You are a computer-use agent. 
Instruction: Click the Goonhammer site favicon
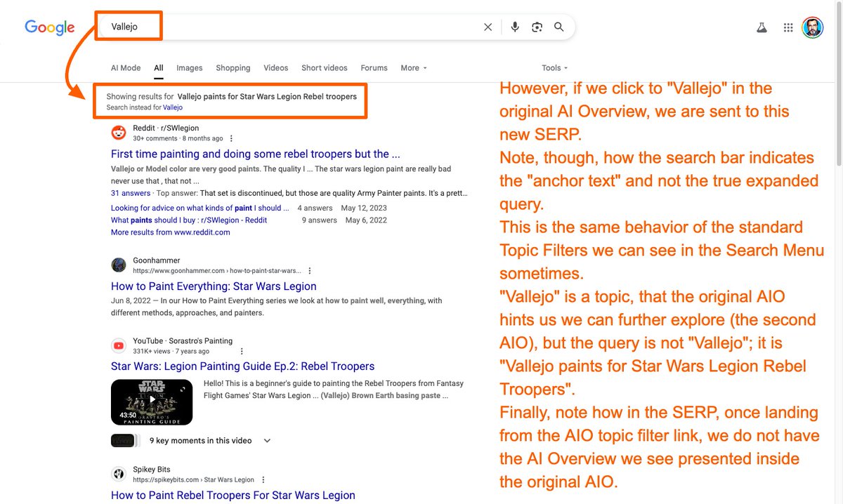pos(119,265)
